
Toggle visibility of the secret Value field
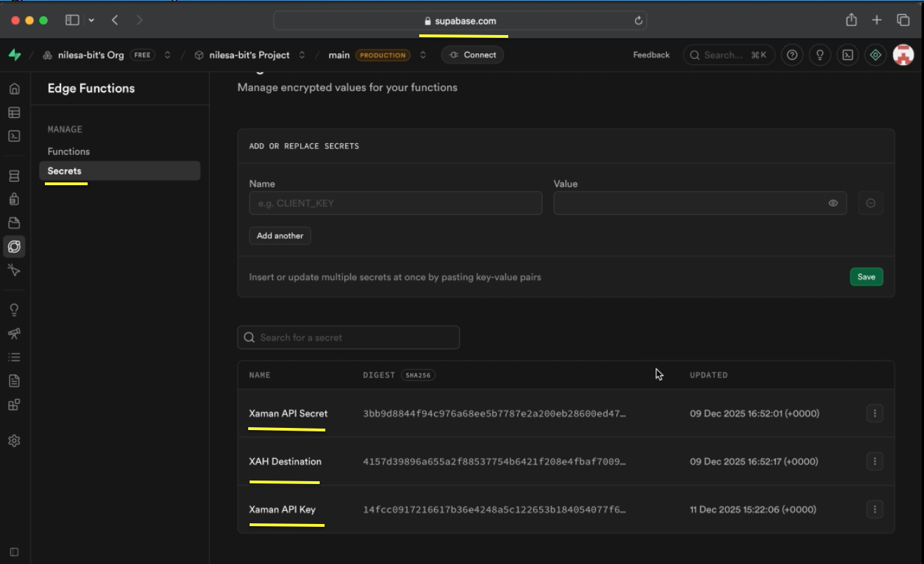(832, 203)
